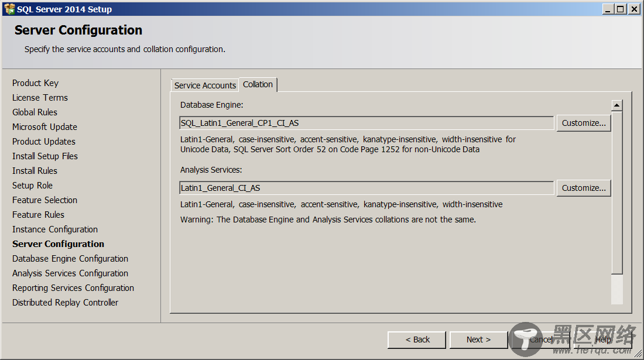This screenshot has height=360, width=644.
Task: Select the Collation tab
Action: [258, 84]
